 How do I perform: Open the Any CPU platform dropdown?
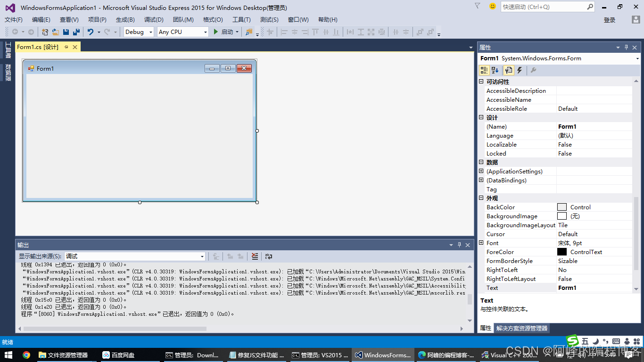[183, 32]
